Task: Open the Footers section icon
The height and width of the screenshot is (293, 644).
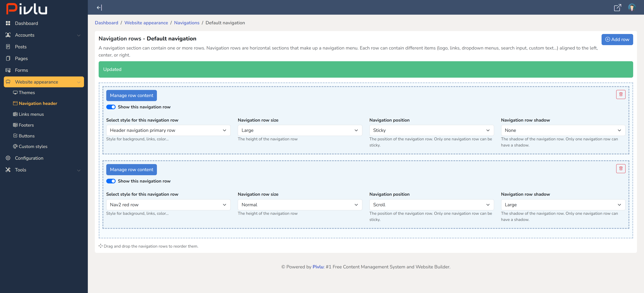Action: click(15, 125)
